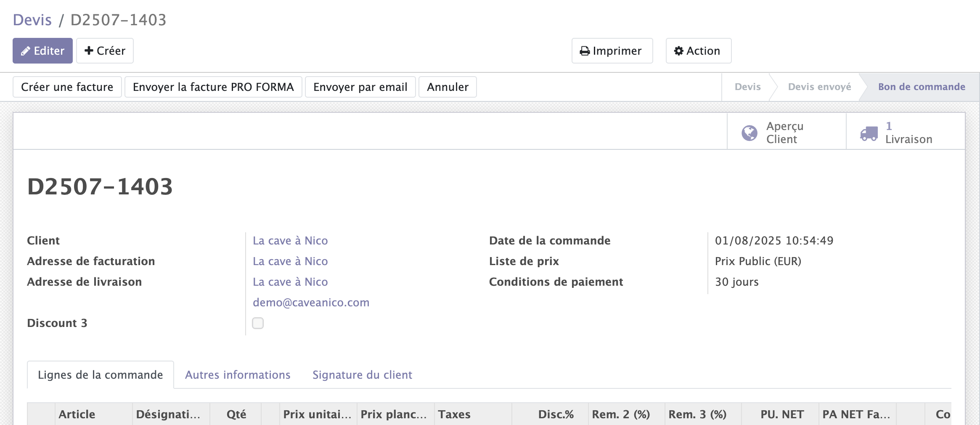This screenshot has width=980, height=425.
Task: Click Envoyer par email button
Action: 360,87
